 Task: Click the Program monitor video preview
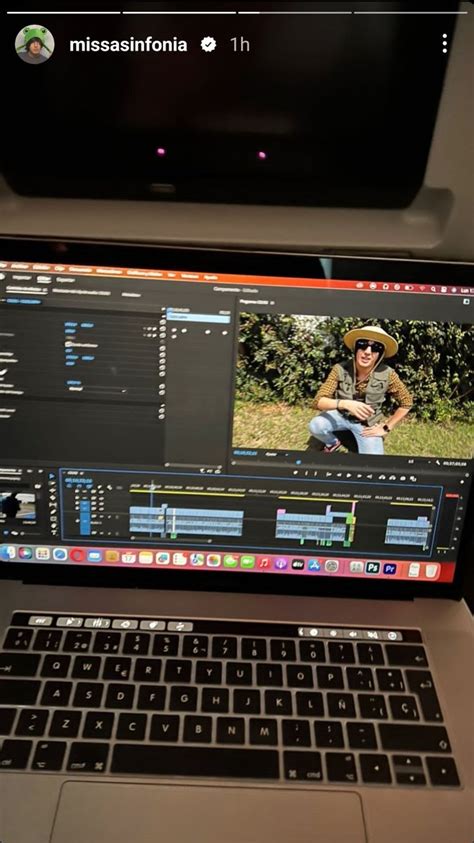click(355, 384)
